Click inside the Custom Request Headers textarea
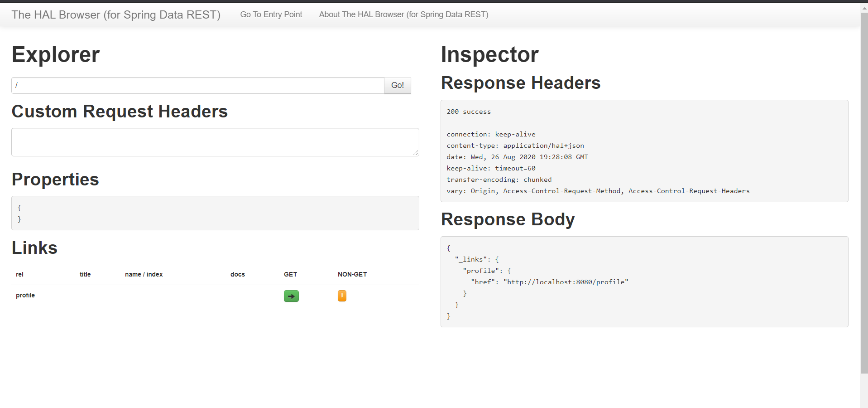Viewport: 868px width, 408px height. coord(215,142)
